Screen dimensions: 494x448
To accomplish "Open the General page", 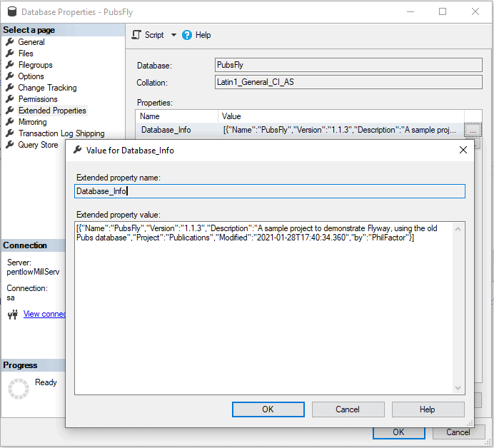I will click(31, 42).
